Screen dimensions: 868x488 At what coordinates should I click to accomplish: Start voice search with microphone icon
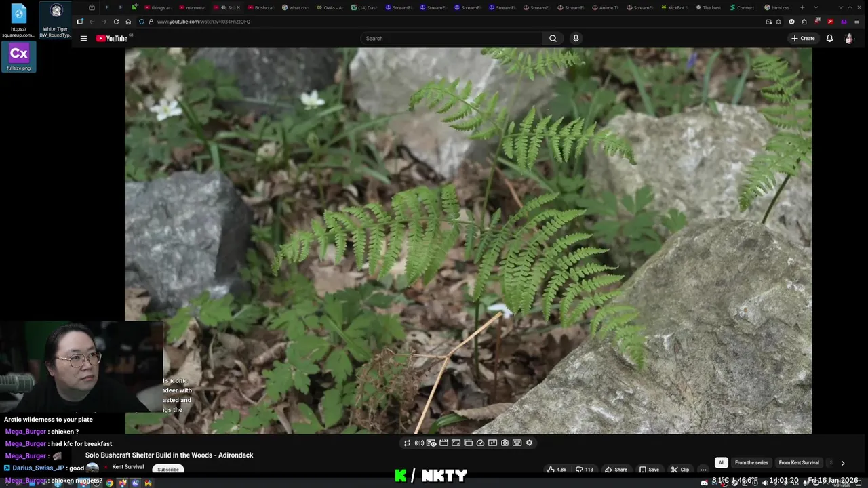click(x=576, y=39)
